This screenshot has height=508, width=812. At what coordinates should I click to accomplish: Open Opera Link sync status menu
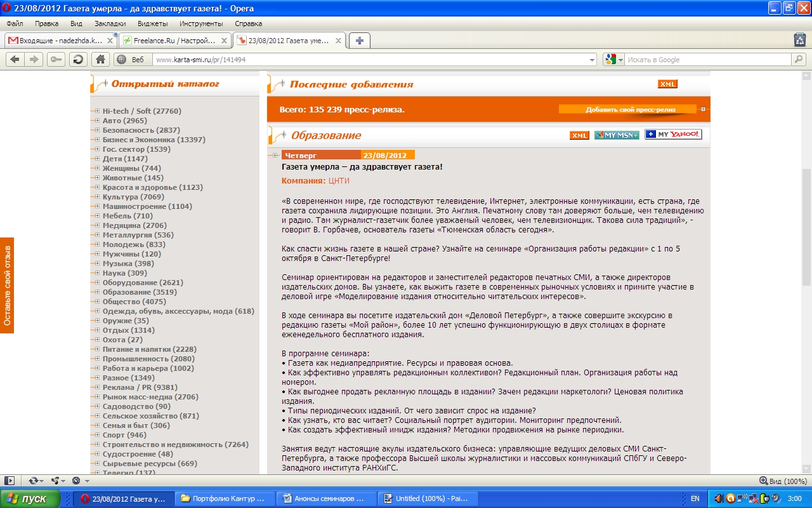35,481
